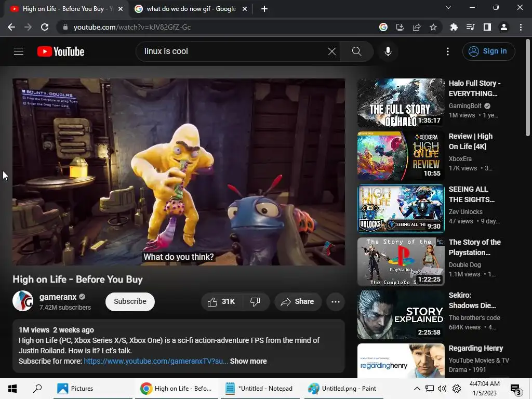Open Chrome's three-dot customize menu
The image size is (532, 399).
(521, 27)
